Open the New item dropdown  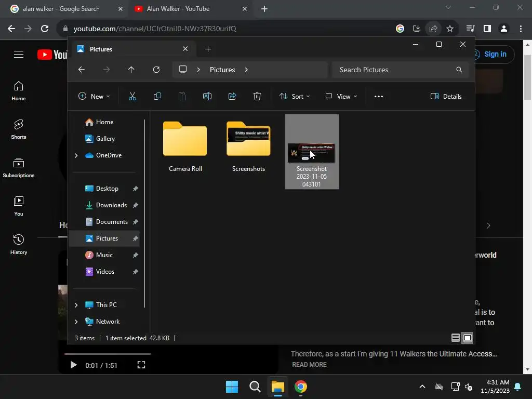coord(94,96)
